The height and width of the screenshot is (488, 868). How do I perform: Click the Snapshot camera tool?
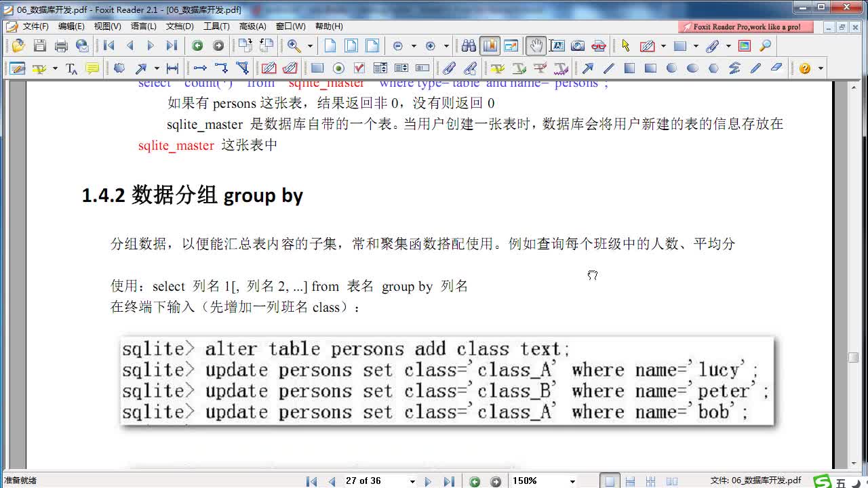point(578,45)
